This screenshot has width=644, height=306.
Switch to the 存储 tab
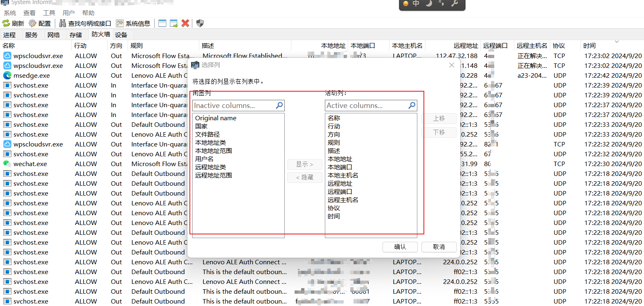coord(76,35)
